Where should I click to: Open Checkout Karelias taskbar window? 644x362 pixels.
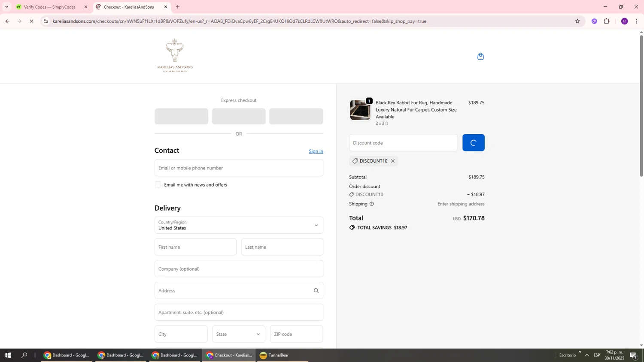(230, 355)
